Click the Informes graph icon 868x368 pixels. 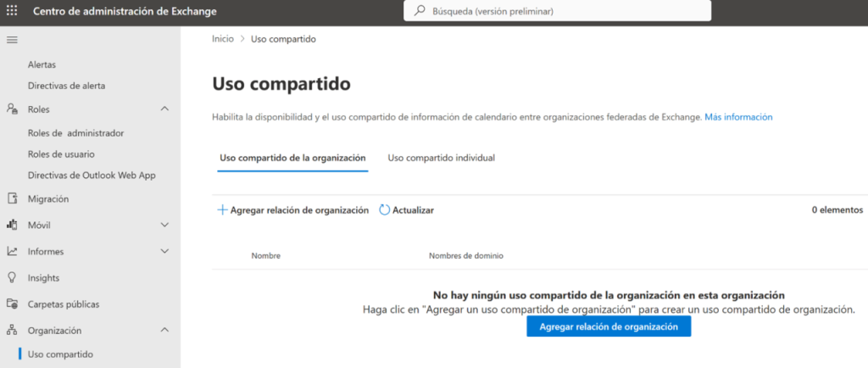pyautogui.click(x=12, y=252)
